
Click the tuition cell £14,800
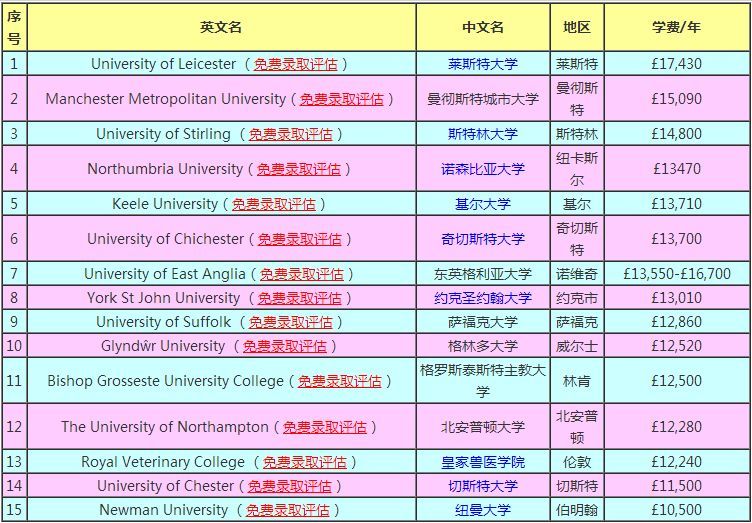coord(677,134)
